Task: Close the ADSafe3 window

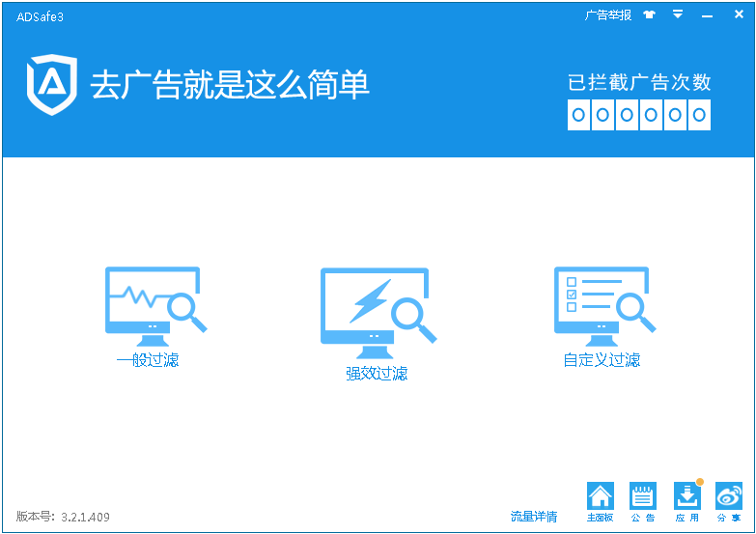Action: pos(739,14)
